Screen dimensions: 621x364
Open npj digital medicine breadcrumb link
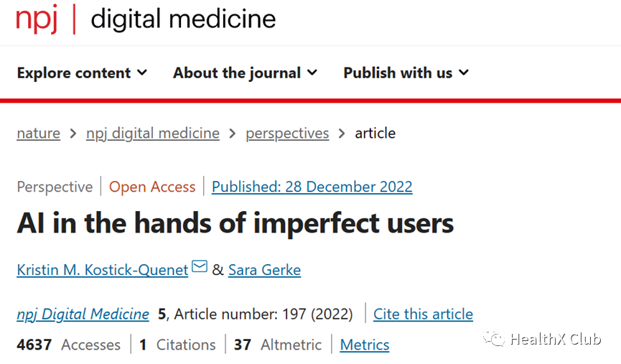coord(153,134)
